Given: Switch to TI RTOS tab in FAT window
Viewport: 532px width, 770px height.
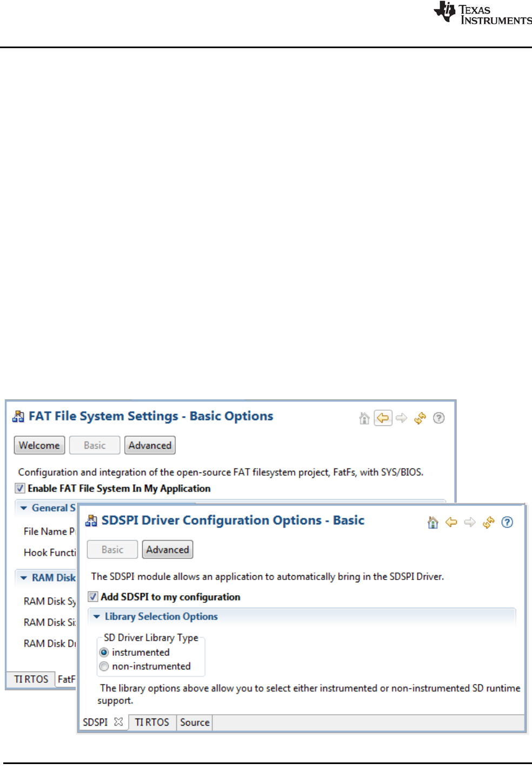Looking at the screenshot, I should click(x=31, y=679).
